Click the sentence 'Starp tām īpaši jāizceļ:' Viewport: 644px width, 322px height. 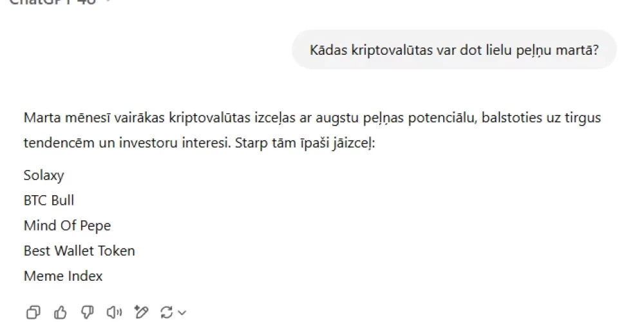(305, 144)
